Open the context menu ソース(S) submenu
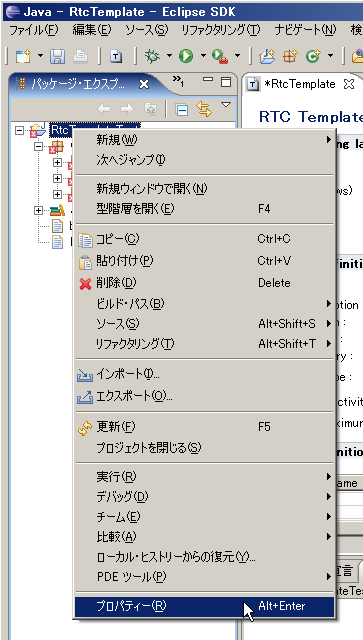This screenshot has height=640, width=363. tap(205, 324)
